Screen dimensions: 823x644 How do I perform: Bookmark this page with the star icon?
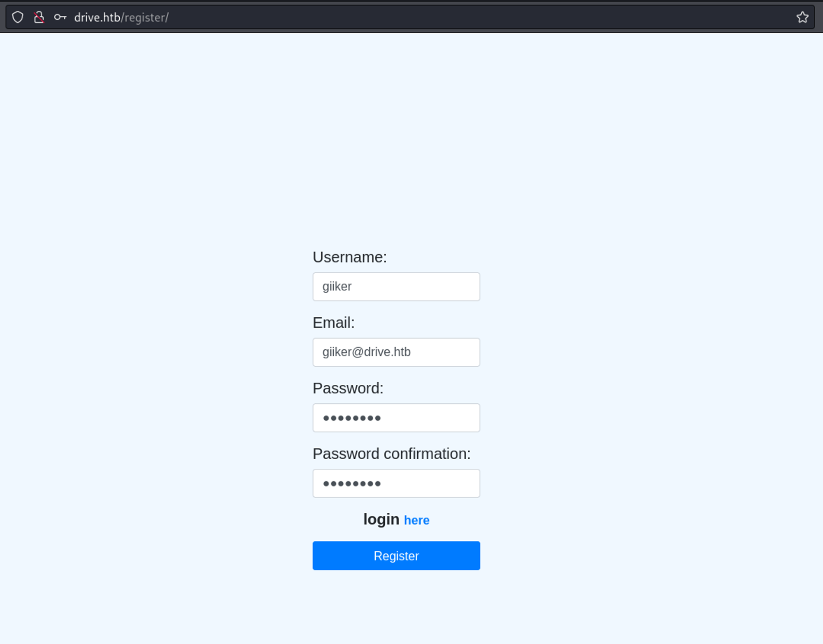point(802,17)
